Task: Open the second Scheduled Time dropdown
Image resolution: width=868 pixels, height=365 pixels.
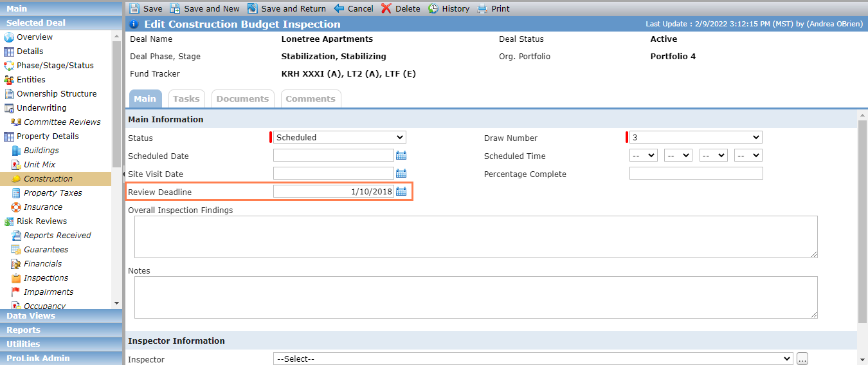Action: pos(678,155)
